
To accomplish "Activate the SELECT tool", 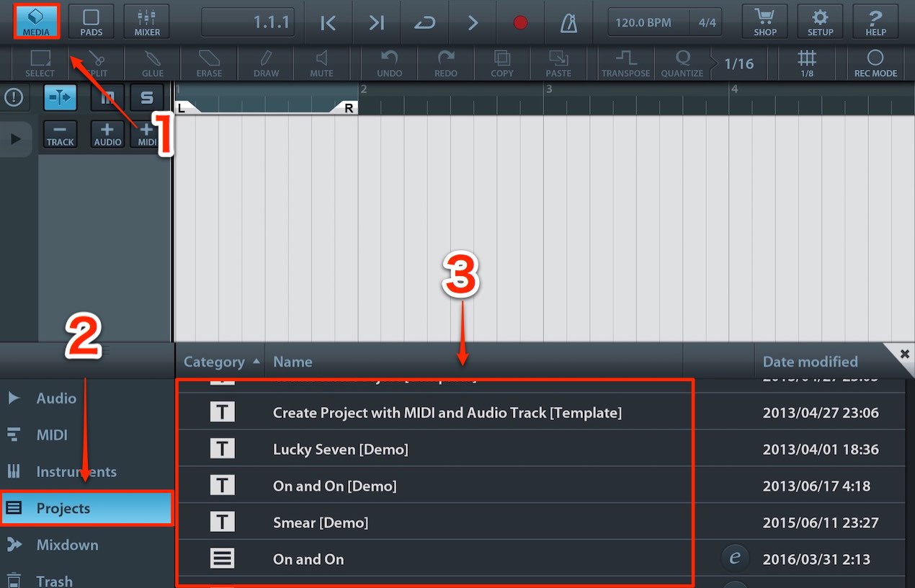I will [40, 63].
